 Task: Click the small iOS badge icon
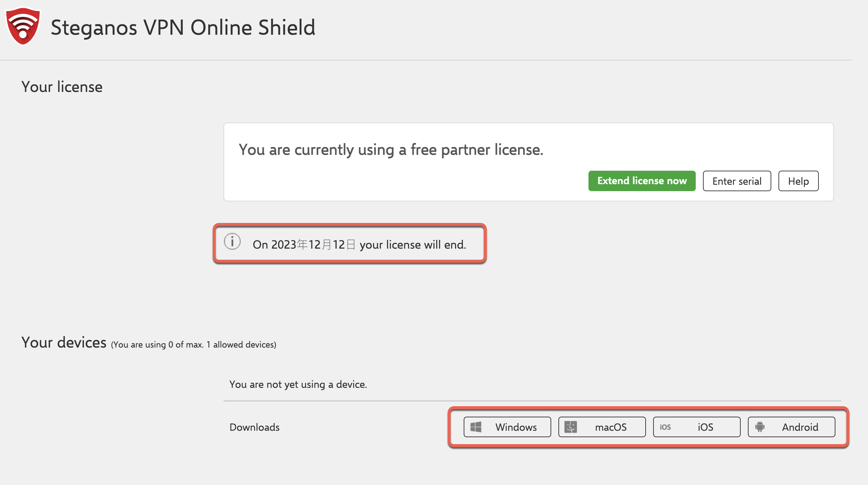[x=665, y=427]
